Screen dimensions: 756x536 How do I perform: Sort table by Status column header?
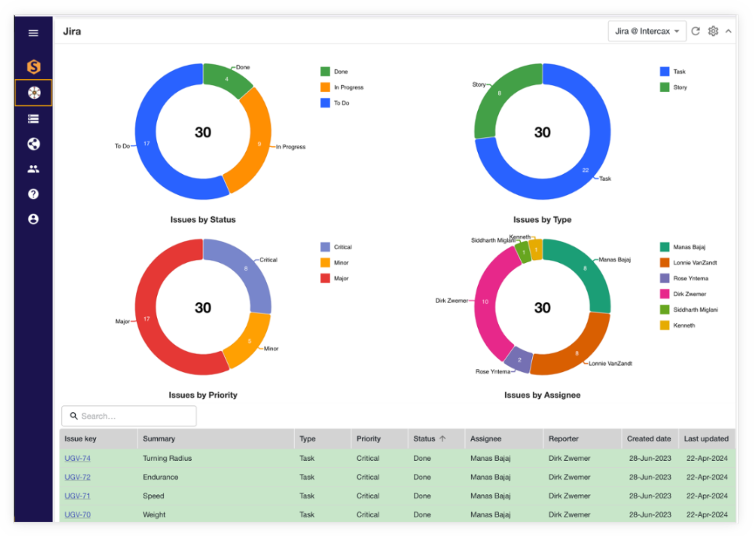[x=424, y=439]
